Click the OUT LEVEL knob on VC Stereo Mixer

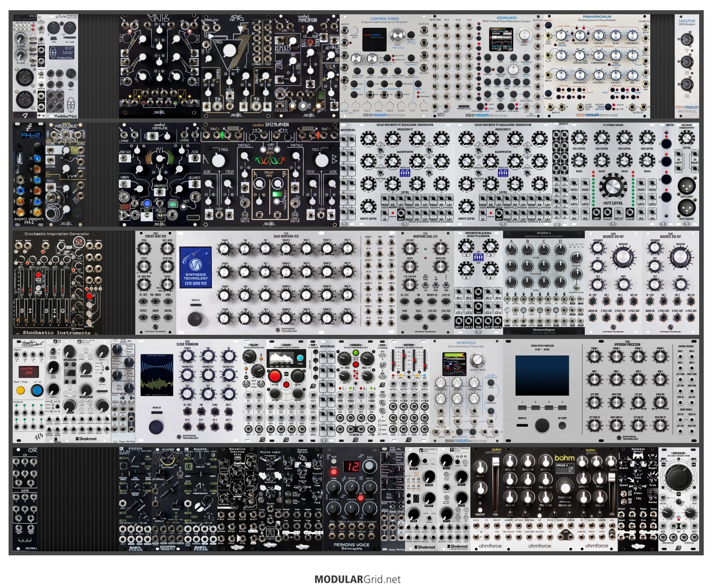[x=613, y=186]
